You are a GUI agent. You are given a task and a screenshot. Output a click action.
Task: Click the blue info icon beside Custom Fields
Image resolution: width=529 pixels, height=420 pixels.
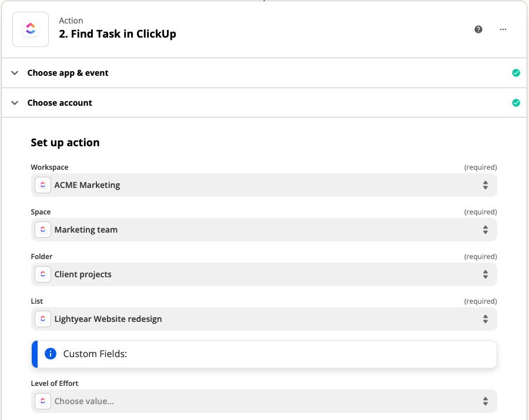[51, 354]
